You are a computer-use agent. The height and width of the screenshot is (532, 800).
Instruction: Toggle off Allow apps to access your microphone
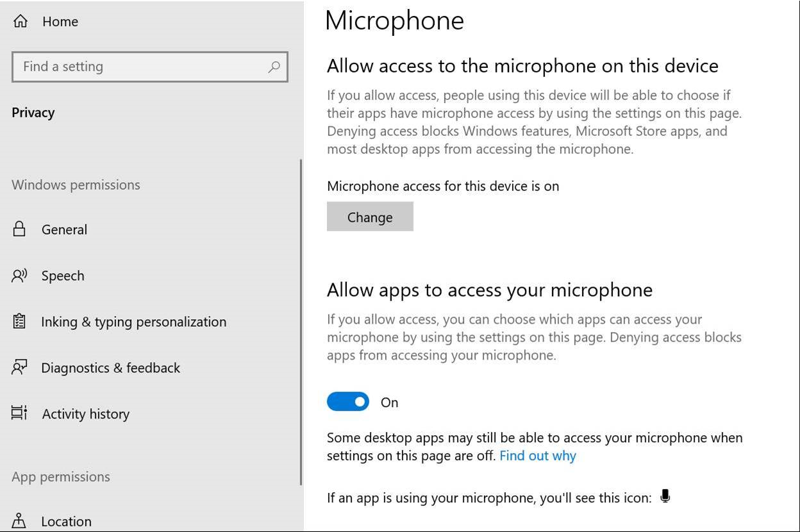click(347, 401)
